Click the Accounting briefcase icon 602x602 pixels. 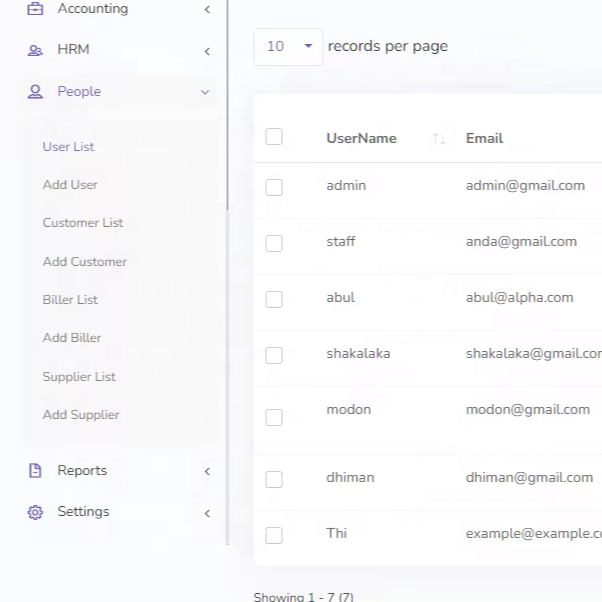coord(35,9)
